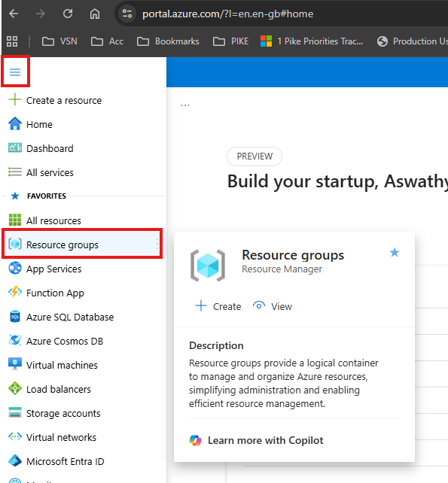Click the Azure Cosmos DB icon
Screen dimensions: 448x483
click(x=15, y=340)
